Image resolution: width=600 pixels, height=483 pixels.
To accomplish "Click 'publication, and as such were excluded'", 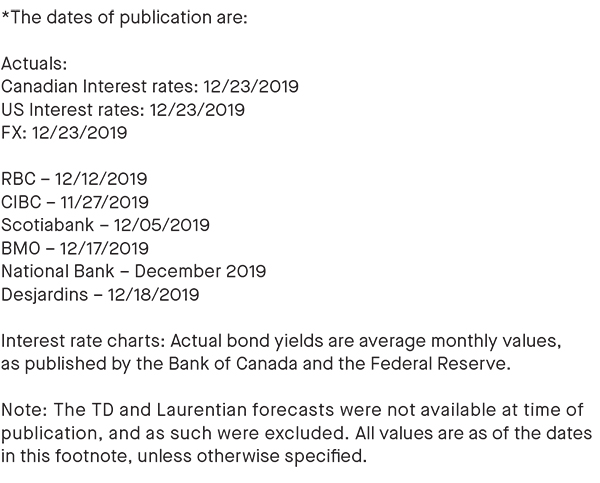I will pyautogui.click(x=175, y=433).
